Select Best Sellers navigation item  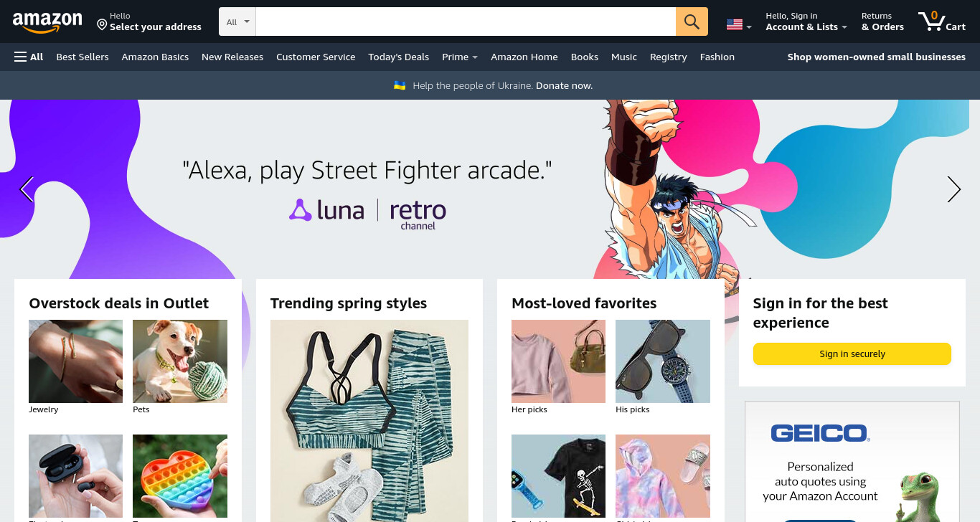(x=83, y=57)
